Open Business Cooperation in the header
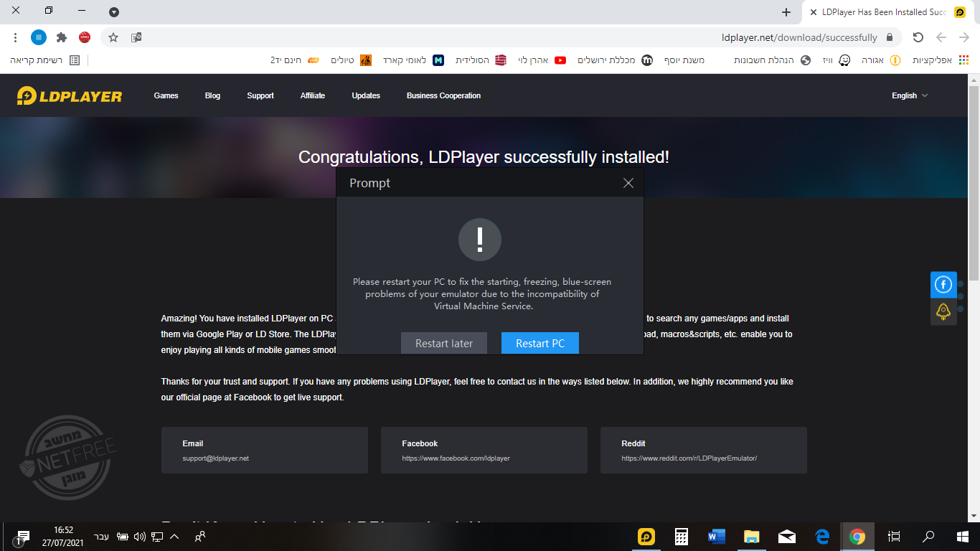 coord(443,95)
